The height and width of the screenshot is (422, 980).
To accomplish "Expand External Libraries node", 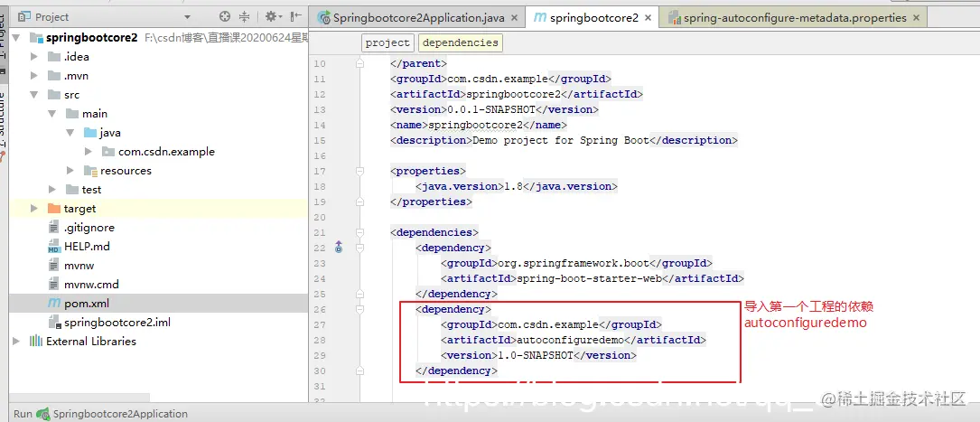I will 16,342.
